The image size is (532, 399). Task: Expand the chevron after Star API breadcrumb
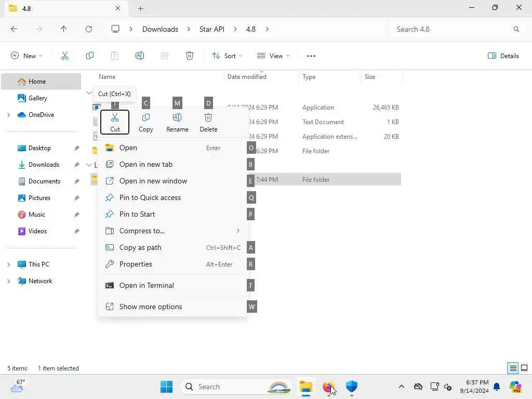tap(235, 29)
